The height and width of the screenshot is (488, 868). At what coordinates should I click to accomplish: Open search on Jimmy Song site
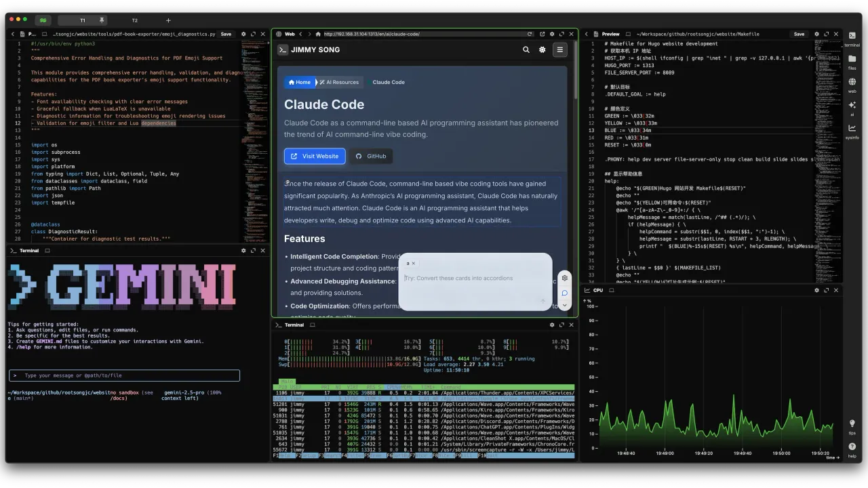[526, 49]
